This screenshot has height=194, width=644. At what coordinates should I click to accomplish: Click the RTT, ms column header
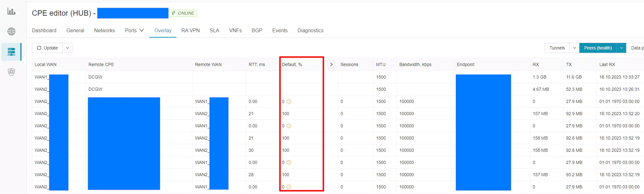coord(257,64)
